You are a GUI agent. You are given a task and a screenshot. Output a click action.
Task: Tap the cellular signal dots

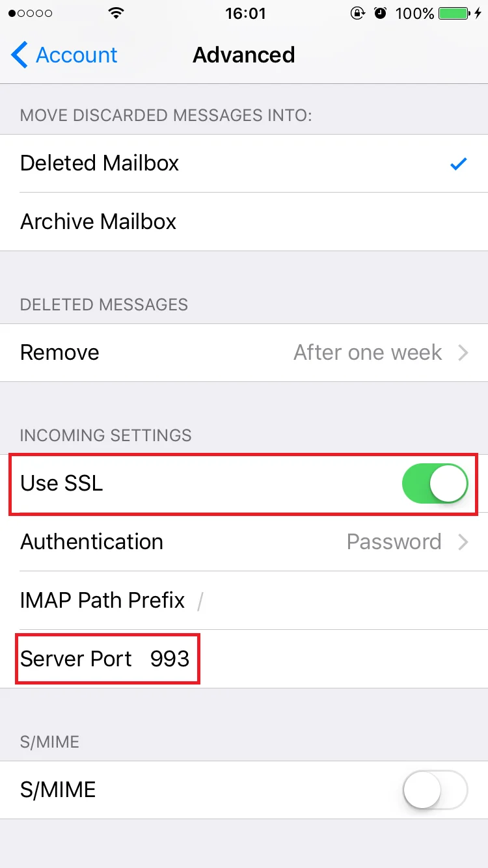(x=31, y=13)
